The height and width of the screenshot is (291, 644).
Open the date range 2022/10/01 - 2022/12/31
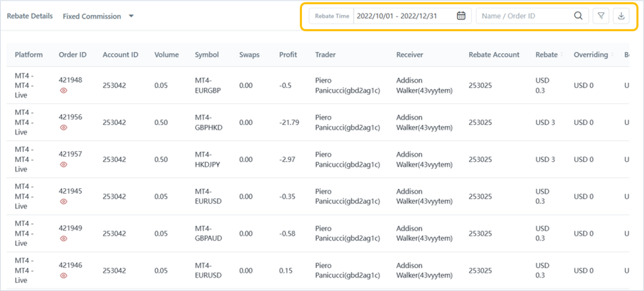pos(397,16)
